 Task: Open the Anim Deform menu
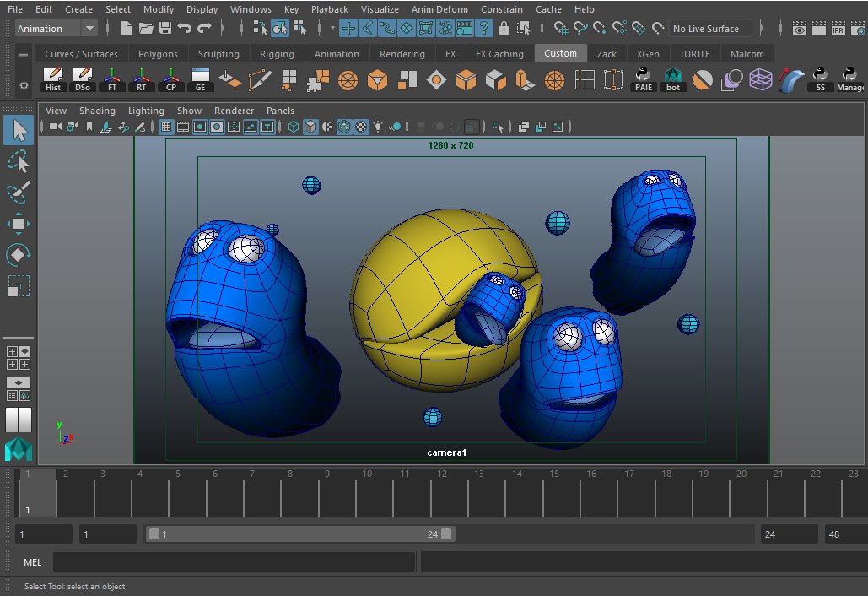439,8
